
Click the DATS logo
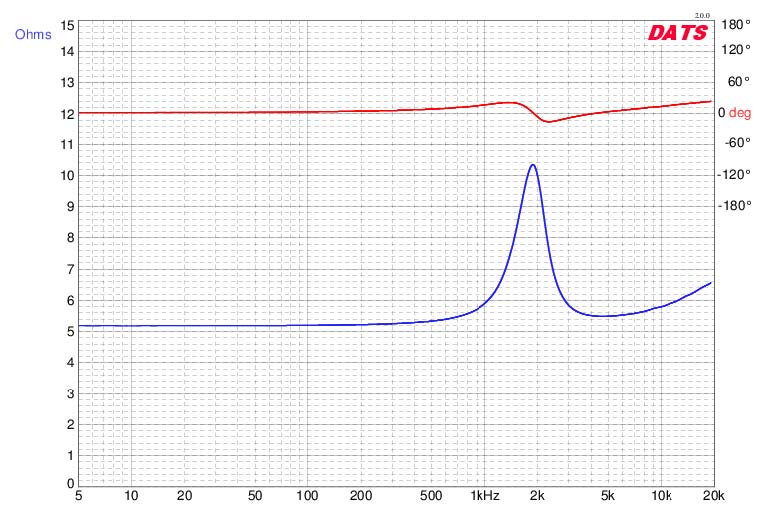[x=677, y=33]
